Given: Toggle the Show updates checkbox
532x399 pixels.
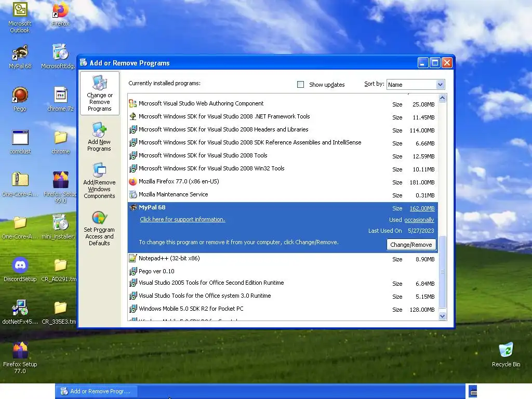Looking at the screenshot, I should (301, 85).
